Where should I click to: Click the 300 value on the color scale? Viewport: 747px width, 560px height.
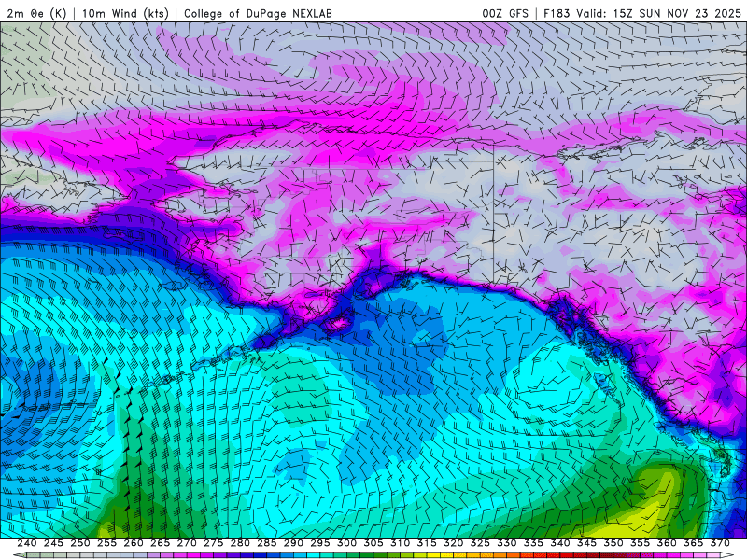pos(346,543)
